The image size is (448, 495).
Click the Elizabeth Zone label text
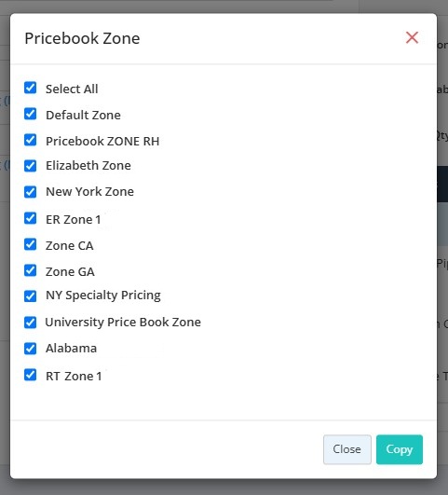click(88, 165)
